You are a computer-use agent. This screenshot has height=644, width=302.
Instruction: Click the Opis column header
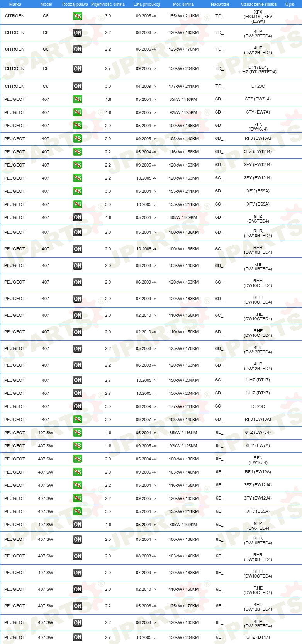click(x=290, y=4)
